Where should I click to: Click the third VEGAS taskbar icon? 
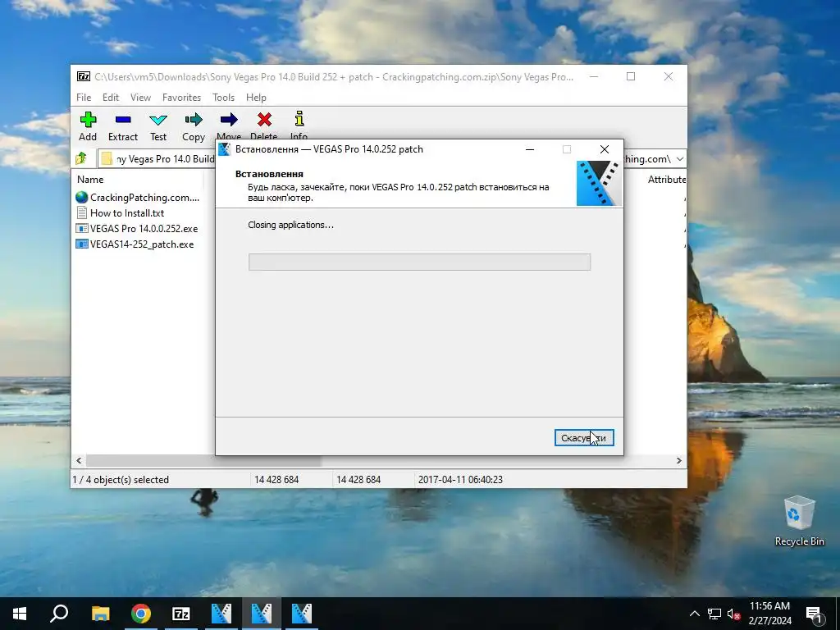302,614
